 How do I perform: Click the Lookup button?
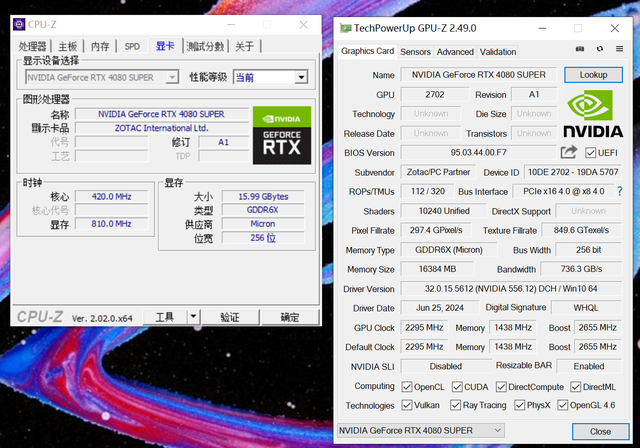pos(593,75)
